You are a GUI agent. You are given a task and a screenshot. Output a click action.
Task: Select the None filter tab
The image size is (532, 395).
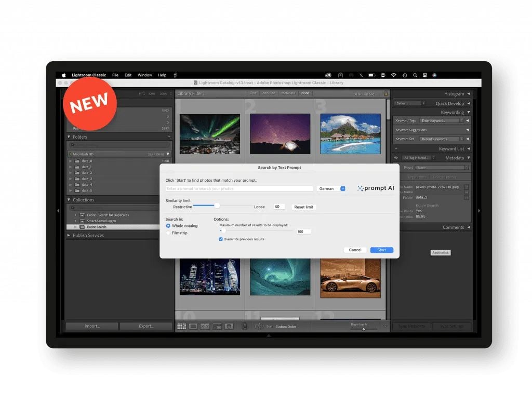coord(305,93)
